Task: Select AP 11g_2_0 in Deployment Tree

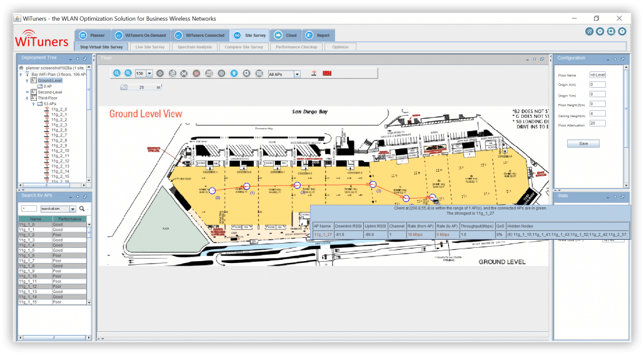Action: [x=59, y=110]
